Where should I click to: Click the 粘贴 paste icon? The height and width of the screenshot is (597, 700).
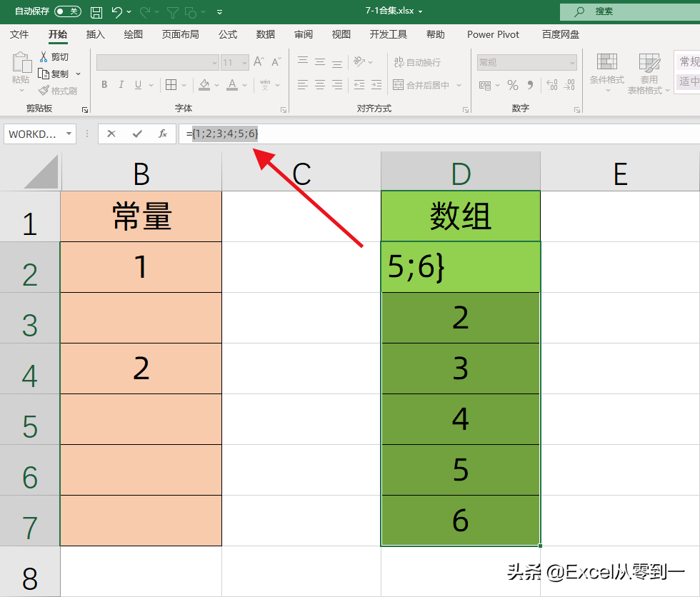[x=21, y=62]
